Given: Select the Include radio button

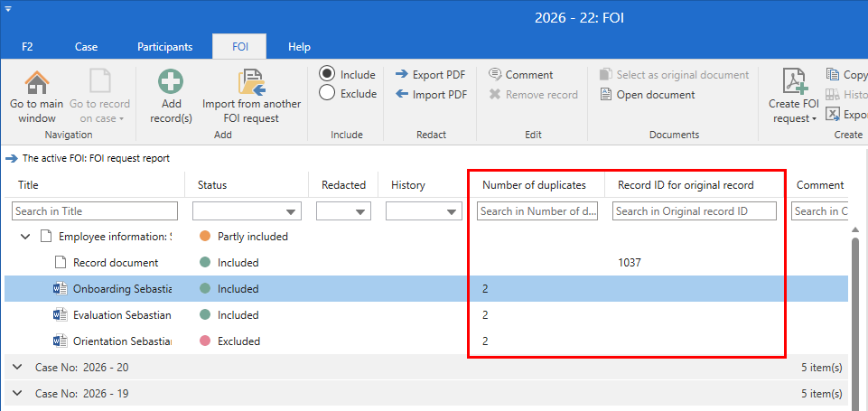Looking at the screenshot, I should 327,74.
